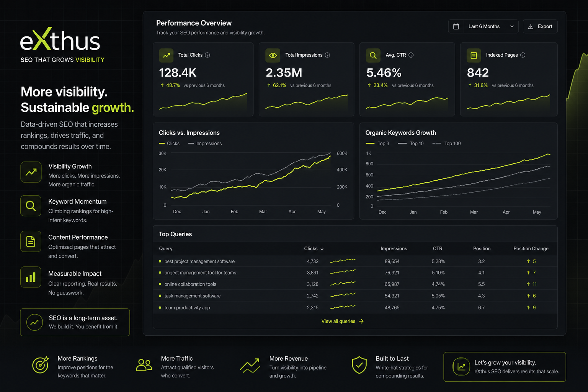Click the More Rankings target icon
Image resolution: width=588 pixels, height=392 pixels.
click(x=41, y=365)
